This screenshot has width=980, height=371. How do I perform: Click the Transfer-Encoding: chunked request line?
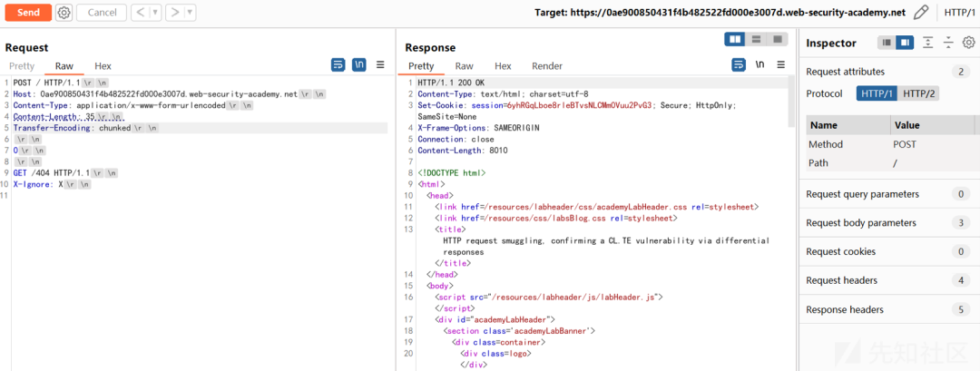[85, 128]
